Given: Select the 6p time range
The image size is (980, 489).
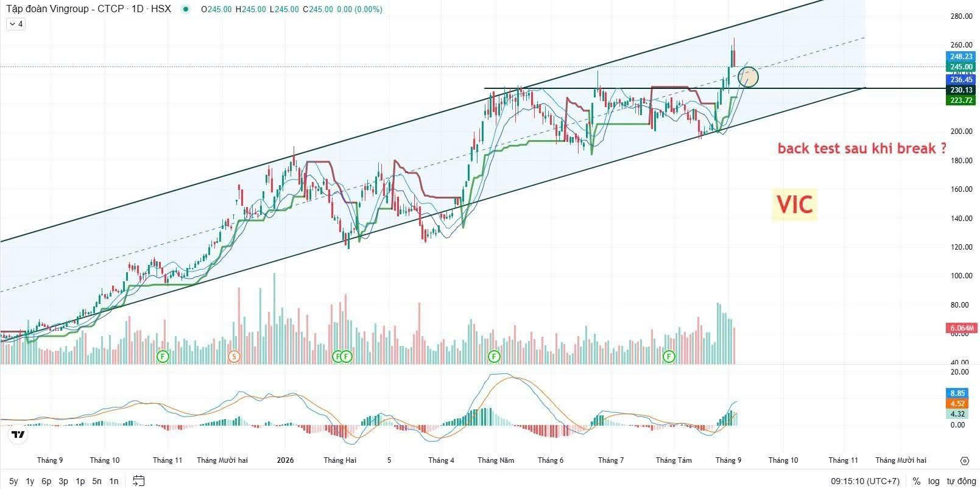Looking at the screenshot, I should 46,481.
